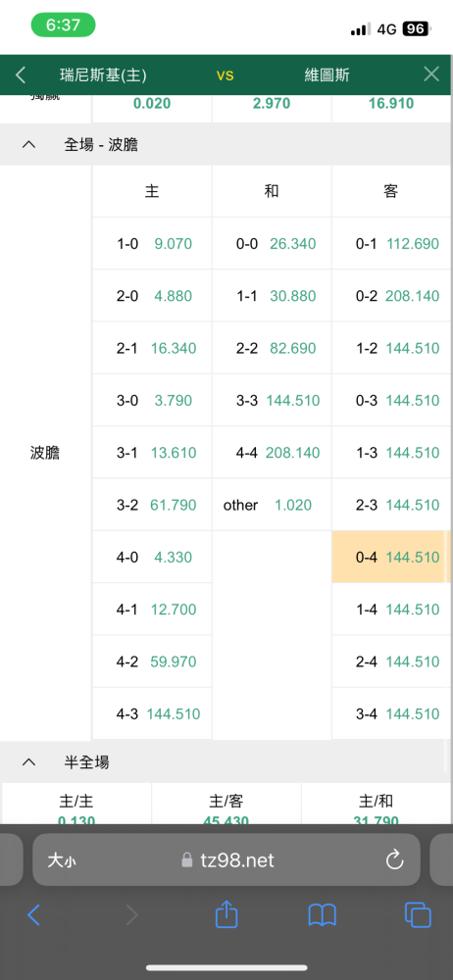Collapse the 全場 - 波膽 section
Image resolution: width=453 pixels, height=980 pixels.
click(x=28, y=145)
